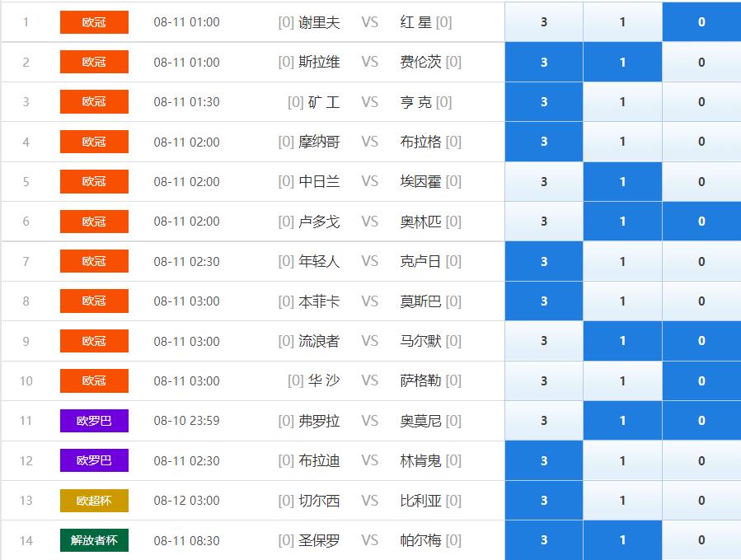Open team 红星
Screen dimensions: 741x560
(416, 22)
